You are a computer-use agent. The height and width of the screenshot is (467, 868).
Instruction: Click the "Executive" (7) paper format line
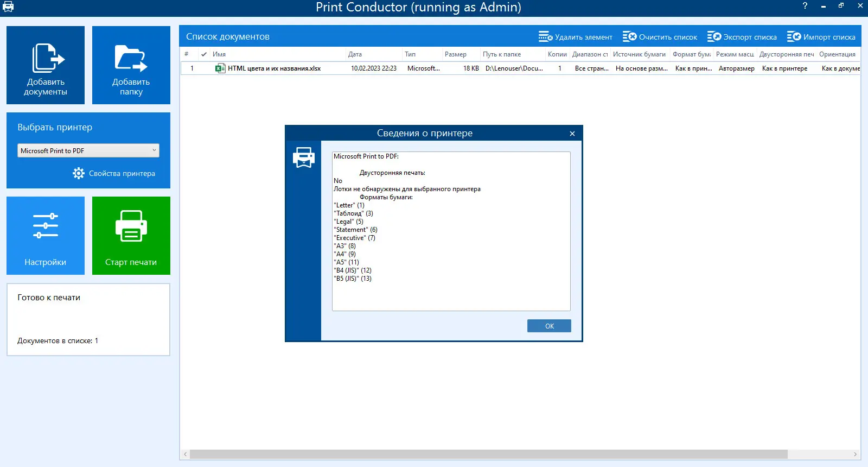click(354, 238)
